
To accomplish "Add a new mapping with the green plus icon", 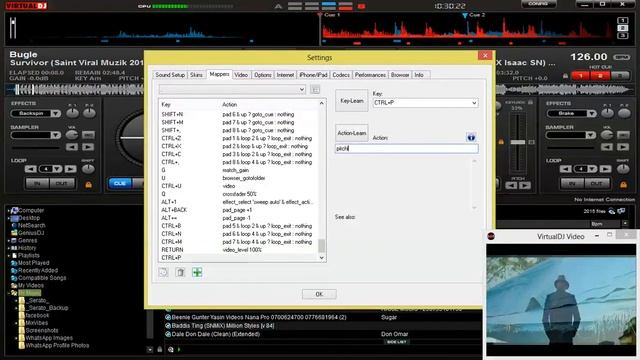I will point(197,272).
